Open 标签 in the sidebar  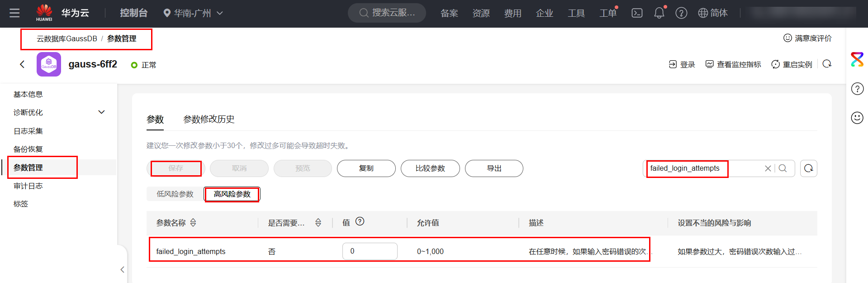21,204
